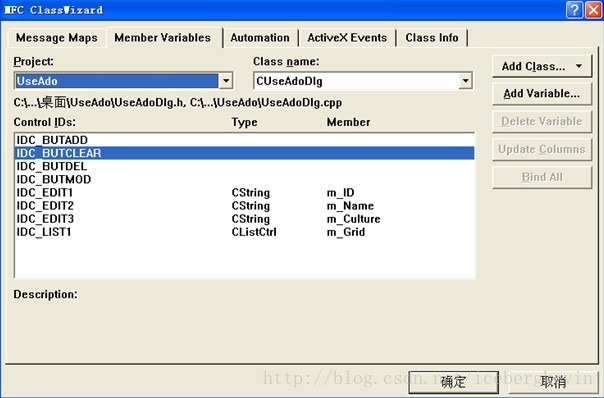The image size is (604, 398).
Task: Click the CString type of IDC_EDIT3
Action: 251,218
